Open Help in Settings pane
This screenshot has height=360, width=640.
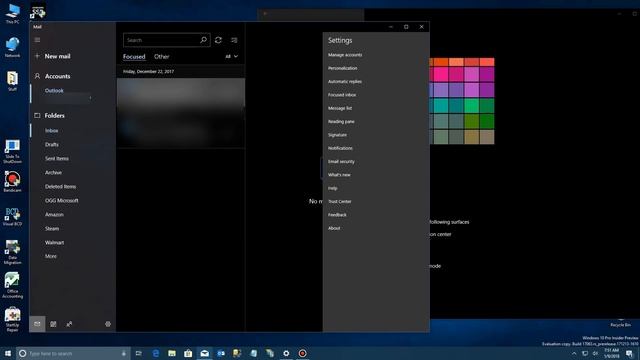[333, 188]
